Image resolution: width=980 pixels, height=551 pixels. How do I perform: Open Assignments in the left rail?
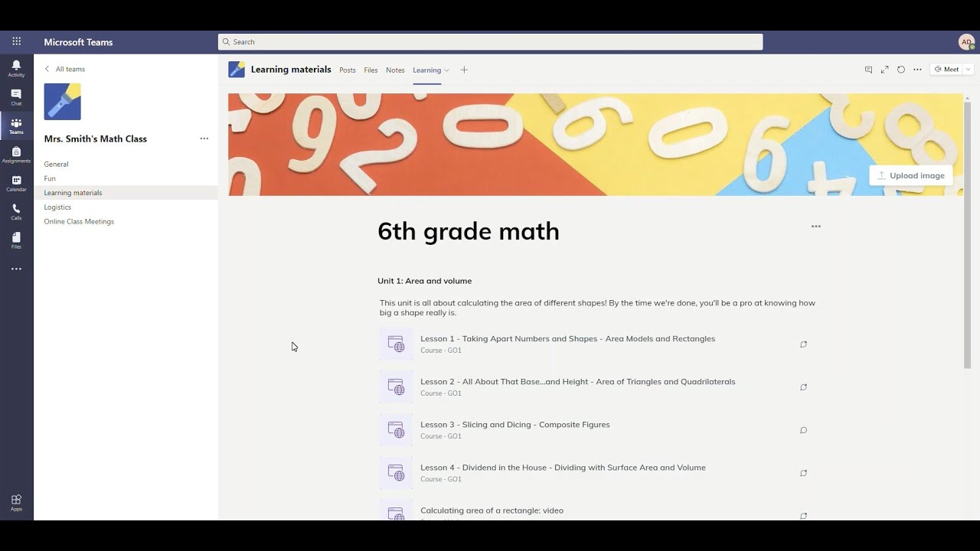pyautogui.click(x=16, y=155)
